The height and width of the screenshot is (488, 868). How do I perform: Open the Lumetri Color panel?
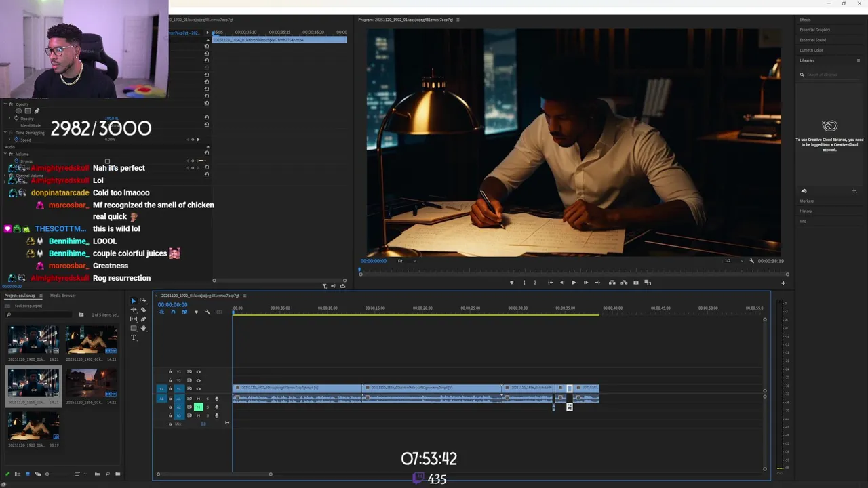click(811, 50)
